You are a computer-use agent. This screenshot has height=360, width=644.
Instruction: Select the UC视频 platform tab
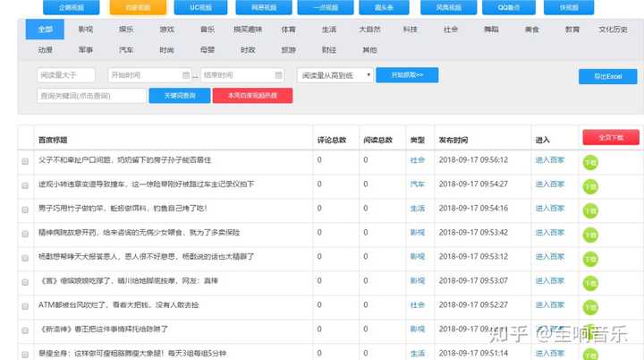201,7
